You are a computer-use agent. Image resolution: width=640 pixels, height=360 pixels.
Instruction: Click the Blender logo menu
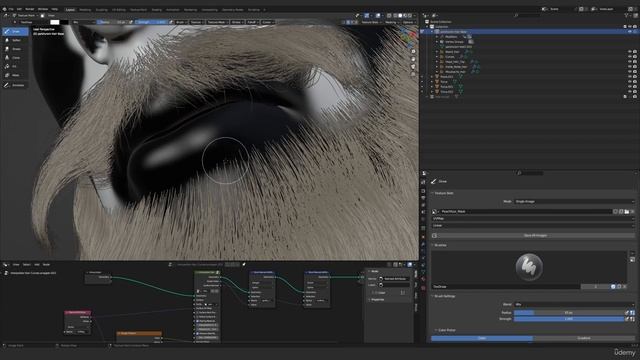(4, 9)
